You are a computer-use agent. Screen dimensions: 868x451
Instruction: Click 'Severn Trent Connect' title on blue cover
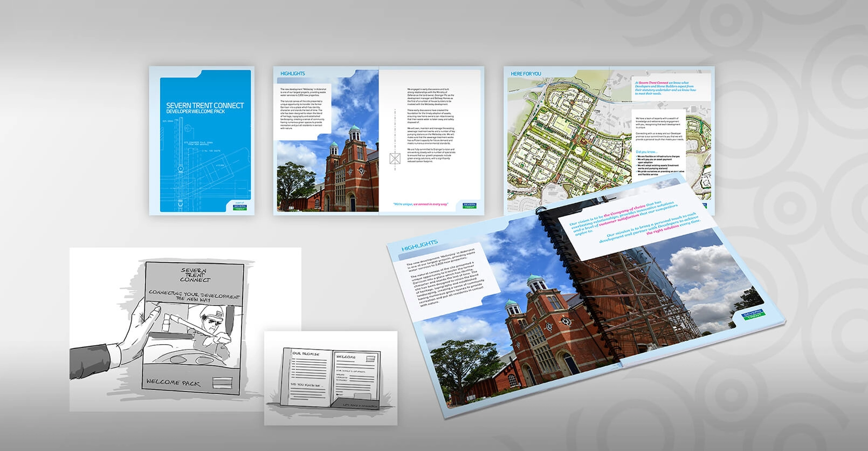pos(204,106)
